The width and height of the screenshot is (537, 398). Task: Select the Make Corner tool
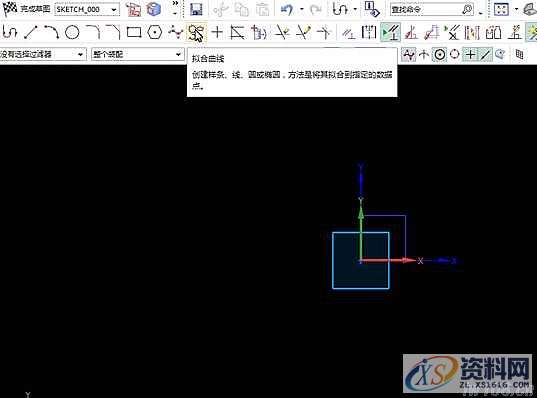pyautogui.click(x=324, y=33)
